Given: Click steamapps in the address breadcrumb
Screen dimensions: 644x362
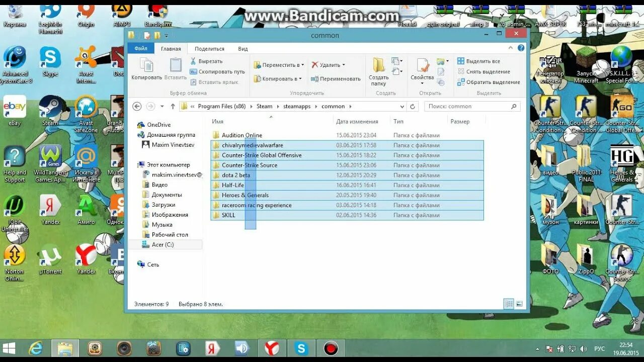Looking at the screenshot, I should click(297, 107).
